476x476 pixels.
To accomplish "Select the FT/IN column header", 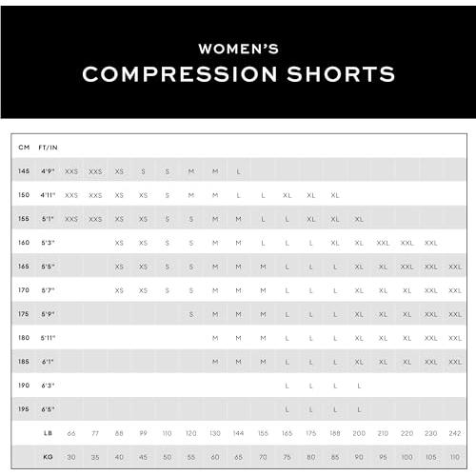I will pos(48,148).
